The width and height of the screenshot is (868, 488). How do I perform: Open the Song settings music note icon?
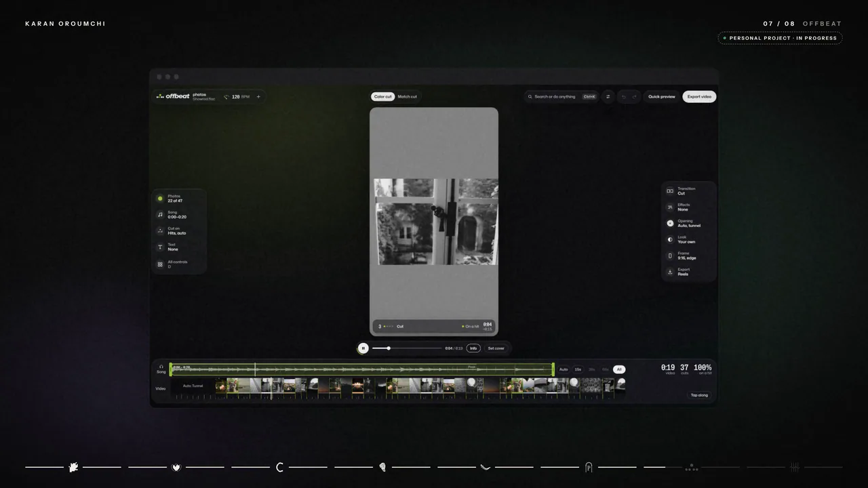pos(160,215)
